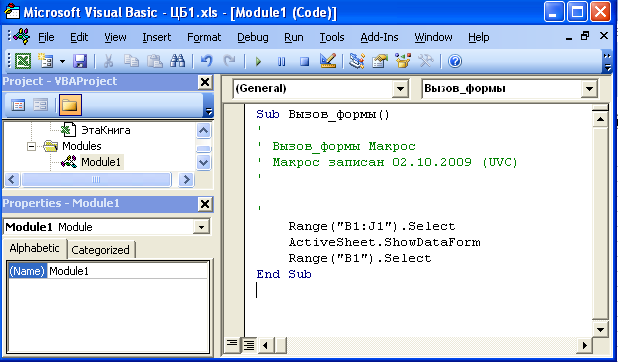This screenshot has height=362, width=618.
Task: Open Visual Basic Help question icon
Action: pyautogui.click(x=455, y=62)
